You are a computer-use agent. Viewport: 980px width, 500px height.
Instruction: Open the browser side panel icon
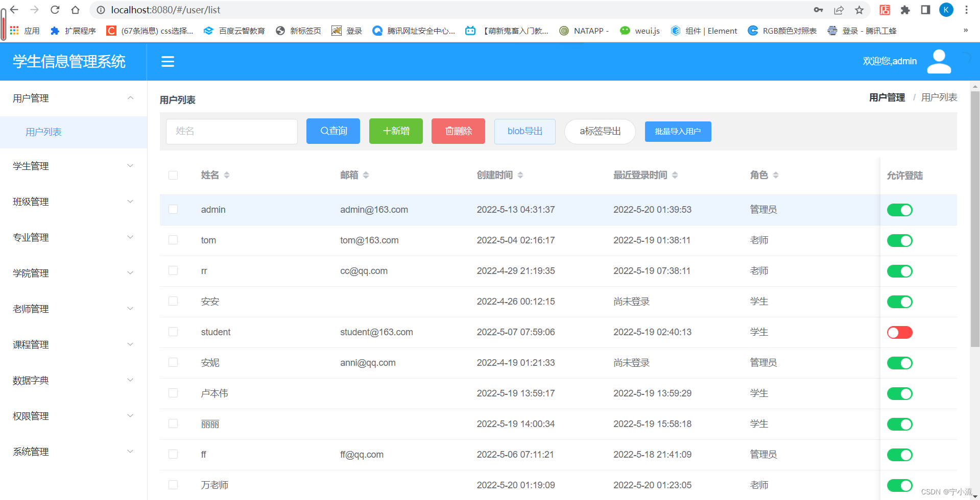925,10
